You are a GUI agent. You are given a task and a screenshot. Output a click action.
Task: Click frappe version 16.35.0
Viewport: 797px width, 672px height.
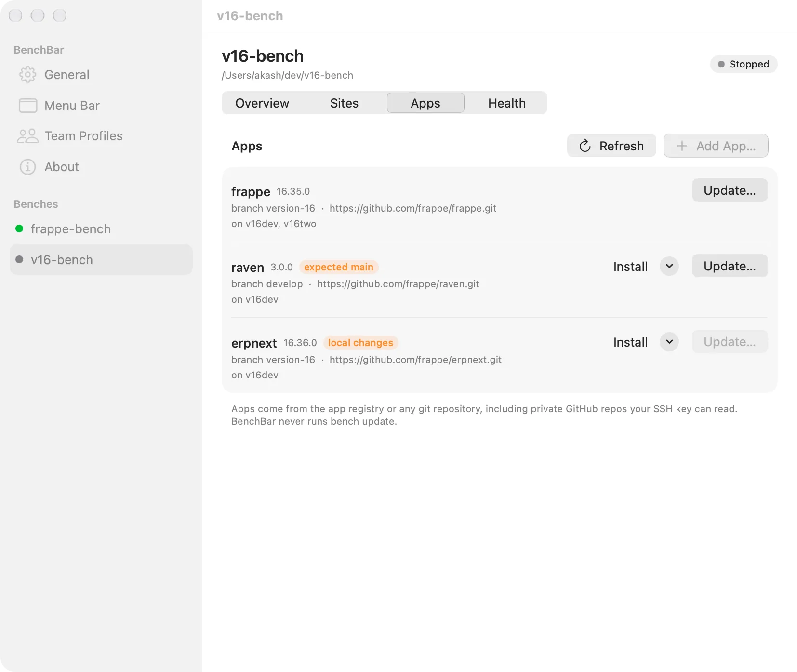293,191
